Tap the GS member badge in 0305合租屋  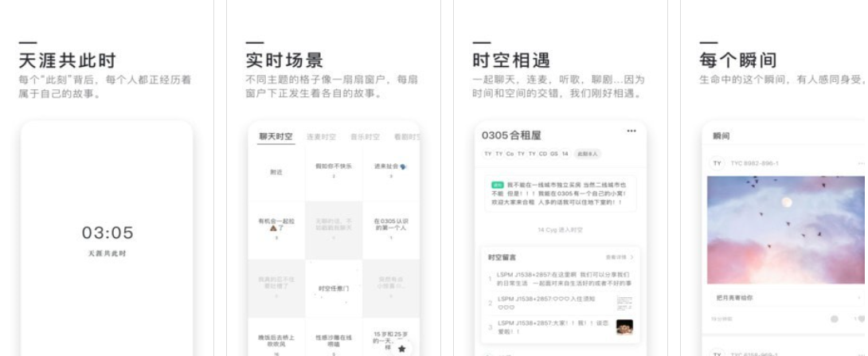pyautogui.click(x=553, y=154)
